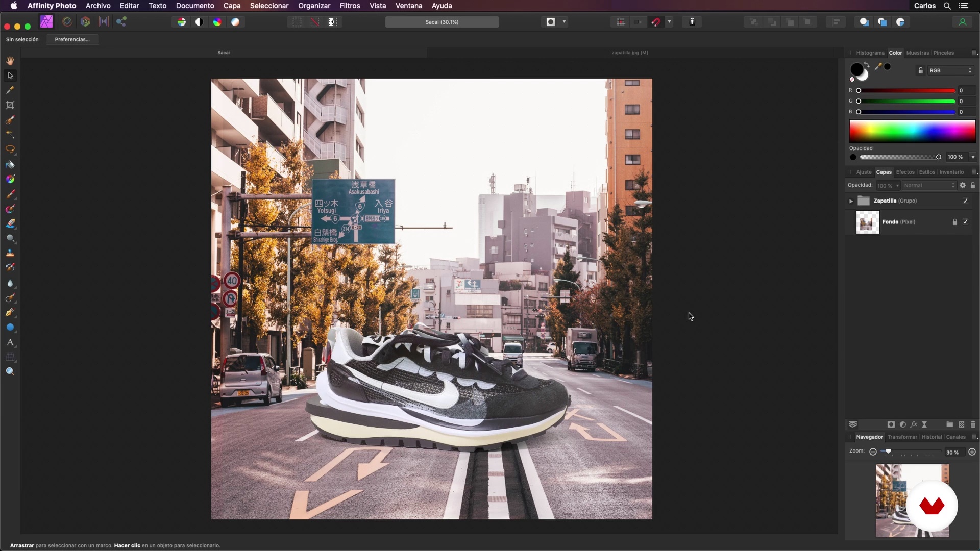Switch to Liquify Persona icon
Viewport: 980px width, 551px height.
pos(67,22)
